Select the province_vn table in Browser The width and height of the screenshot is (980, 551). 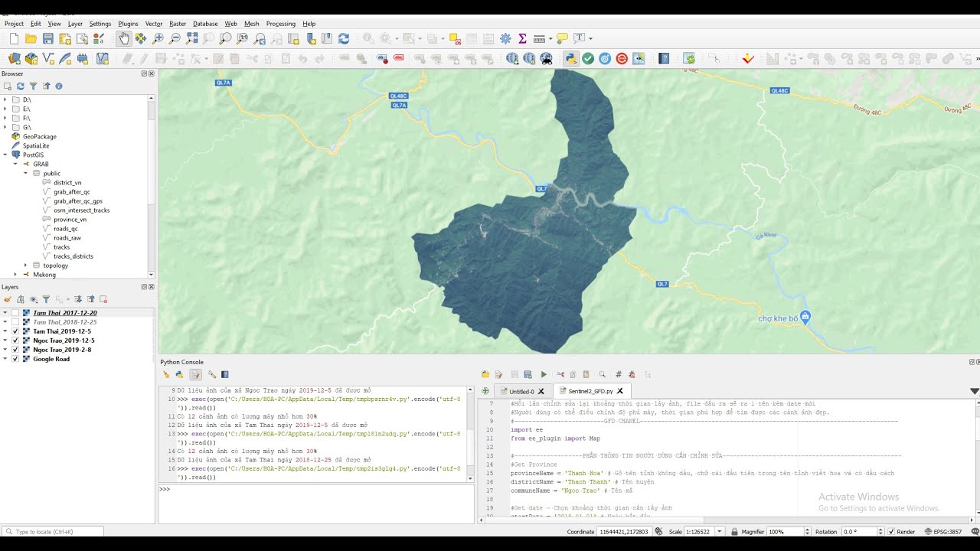click(70, 220)
